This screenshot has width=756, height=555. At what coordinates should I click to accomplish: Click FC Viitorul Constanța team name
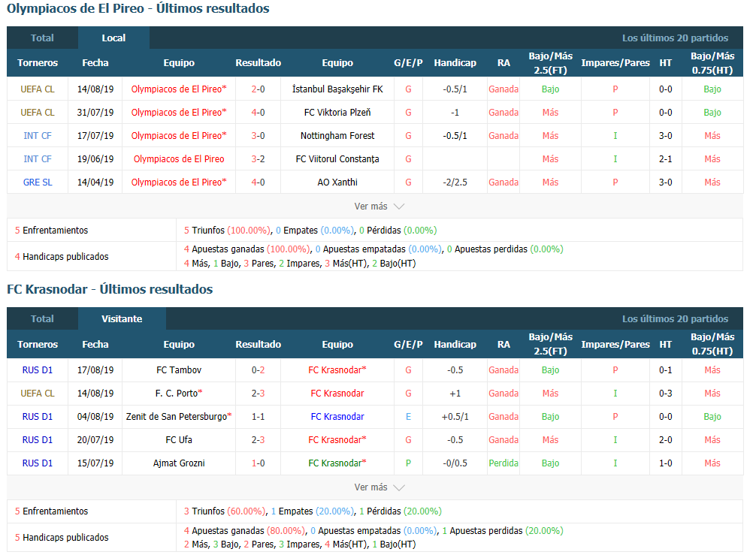click(x=337, y=159)
